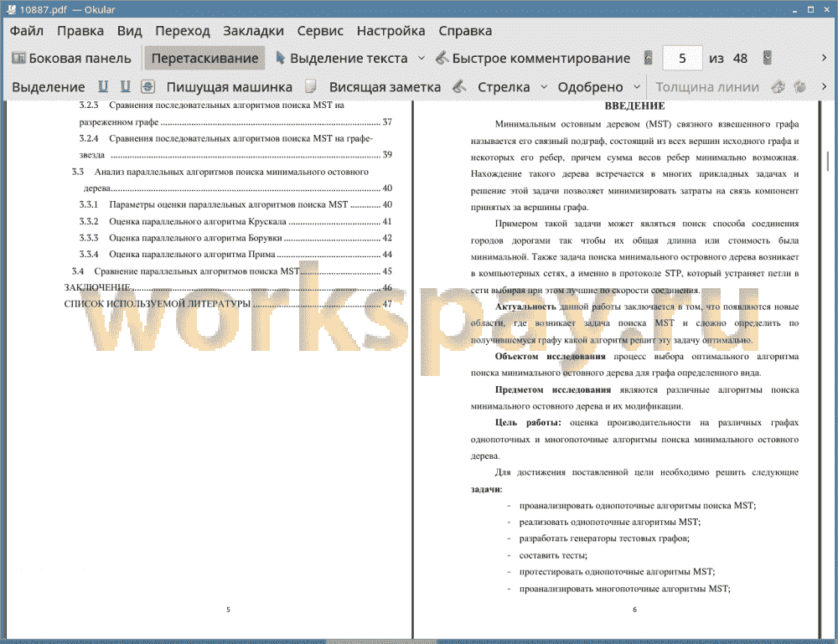Click bullet разработать генераторы тестовых графов
The width and height of the screenshot is (838, 644).
pos(604,538)
